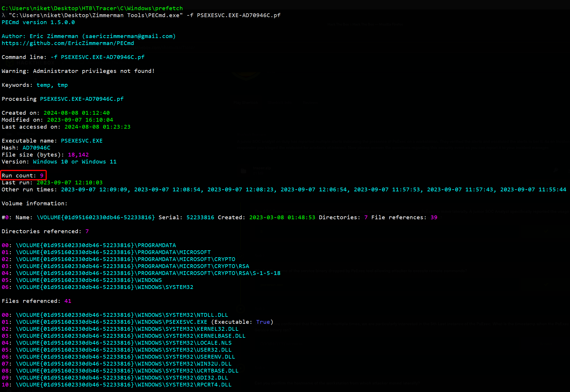Viewport: 570px width, 392px height.
Task: Click the Administrator privileges warning line
Action: coord(78,71)
